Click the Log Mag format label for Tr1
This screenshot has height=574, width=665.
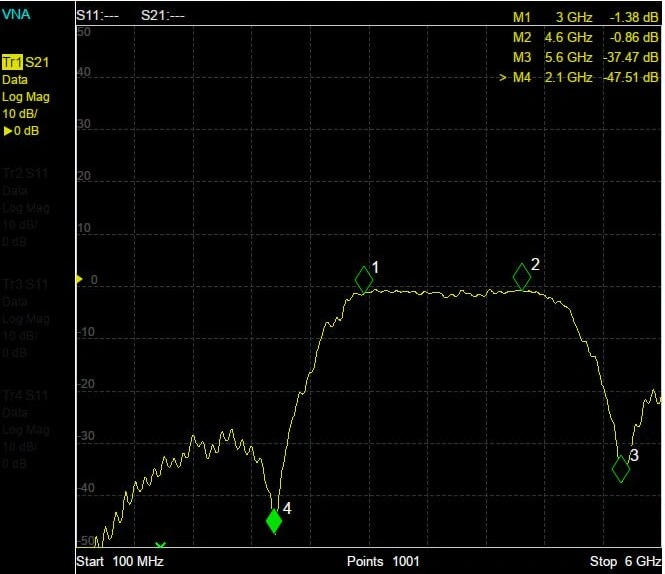26,97
